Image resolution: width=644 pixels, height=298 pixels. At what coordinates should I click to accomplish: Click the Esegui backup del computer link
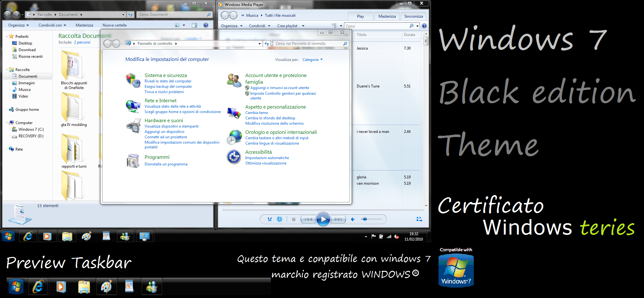pyautogui.click(x=168, y=86)
